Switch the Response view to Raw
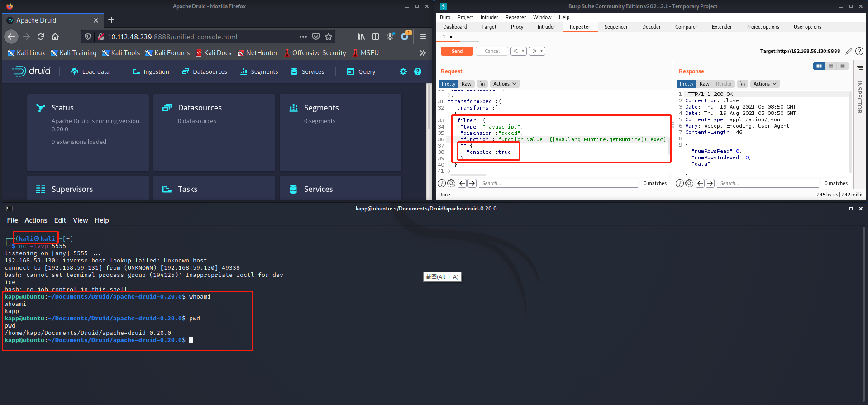 pos(704,84)
